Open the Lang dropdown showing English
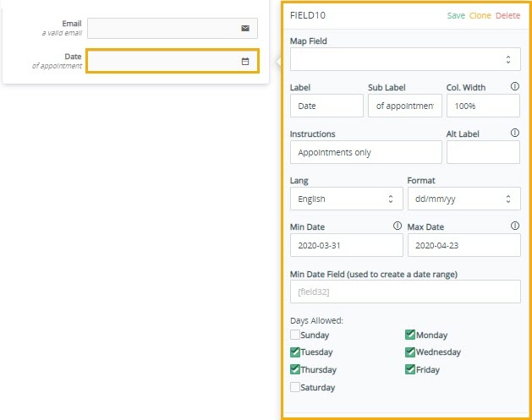This screenshot has width=532, height=420. pyautogui.click(x=347, y=199)
